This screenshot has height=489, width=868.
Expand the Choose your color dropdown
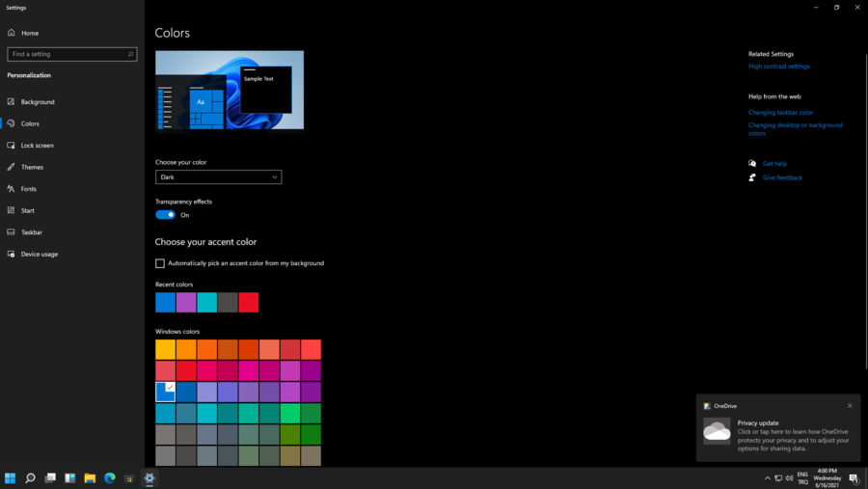[x=218, y=177]
